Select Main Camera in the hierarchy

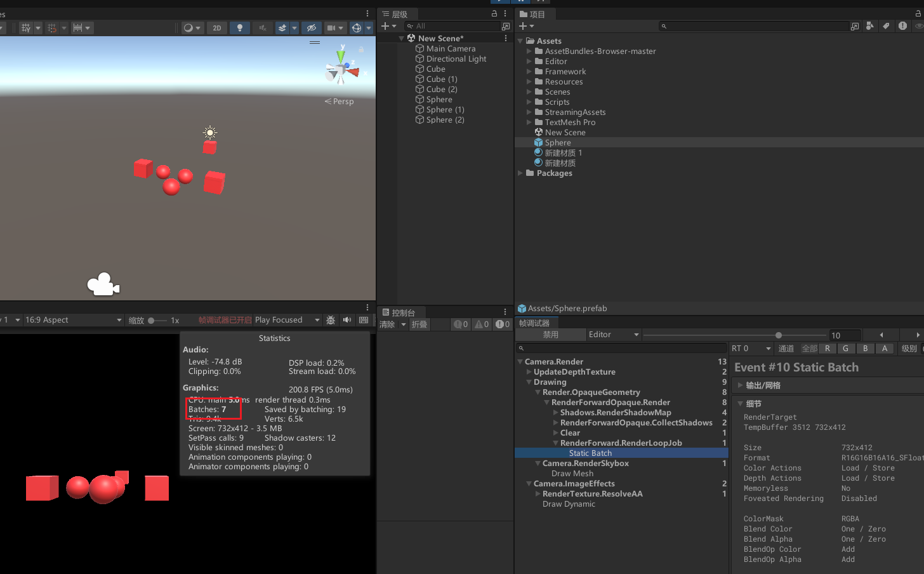(x=451, y=49)
